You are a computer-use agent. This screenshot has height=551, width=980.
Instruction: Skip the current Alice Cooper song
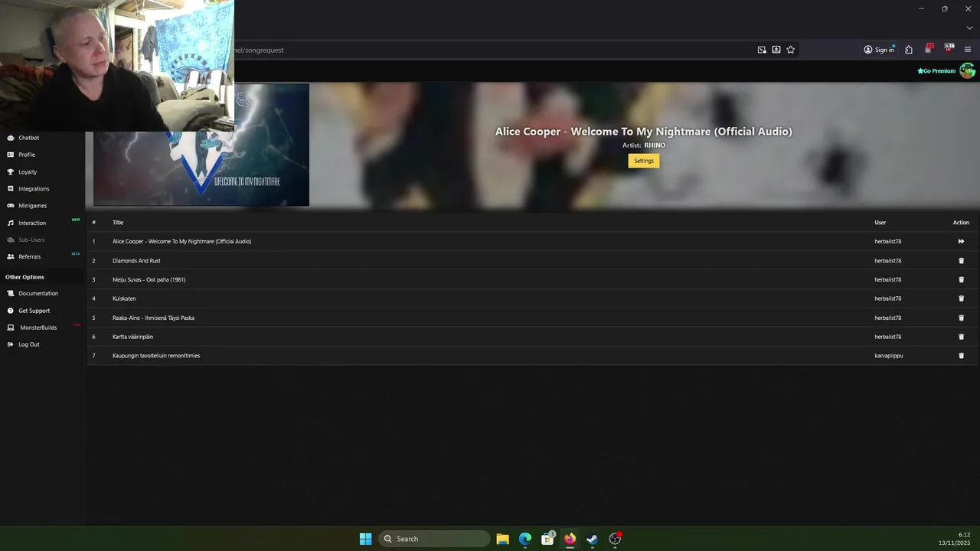(x=961, y=242)
